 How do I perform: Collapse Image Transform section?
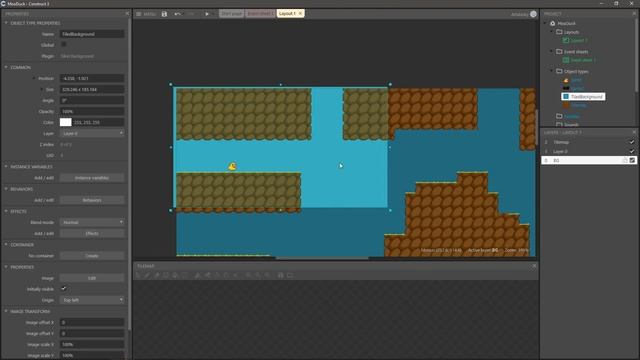[x=6, y=311]
